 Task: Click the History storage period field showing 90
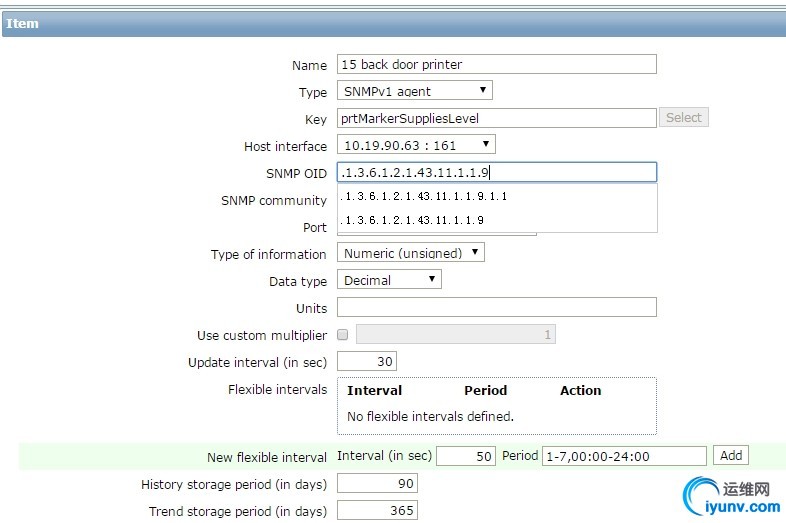coord(377,483)
